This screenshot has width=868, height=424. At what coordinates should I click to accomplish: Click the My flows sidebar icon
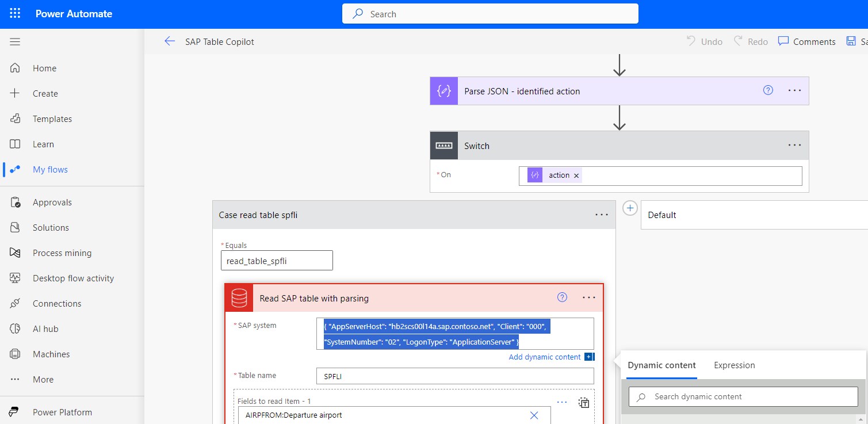tap(15, 169)
